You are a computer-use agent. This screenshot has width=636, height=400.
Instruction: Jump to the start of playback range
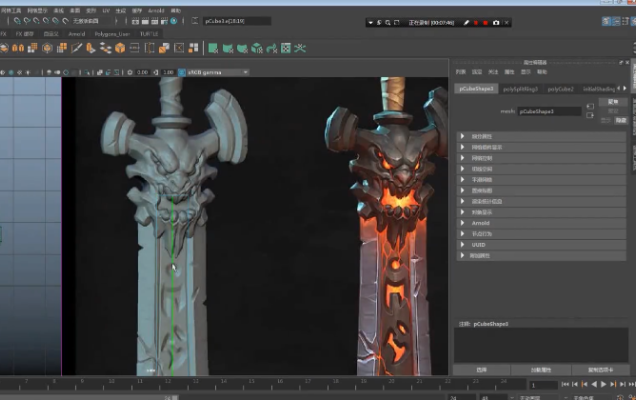point(565,384)
